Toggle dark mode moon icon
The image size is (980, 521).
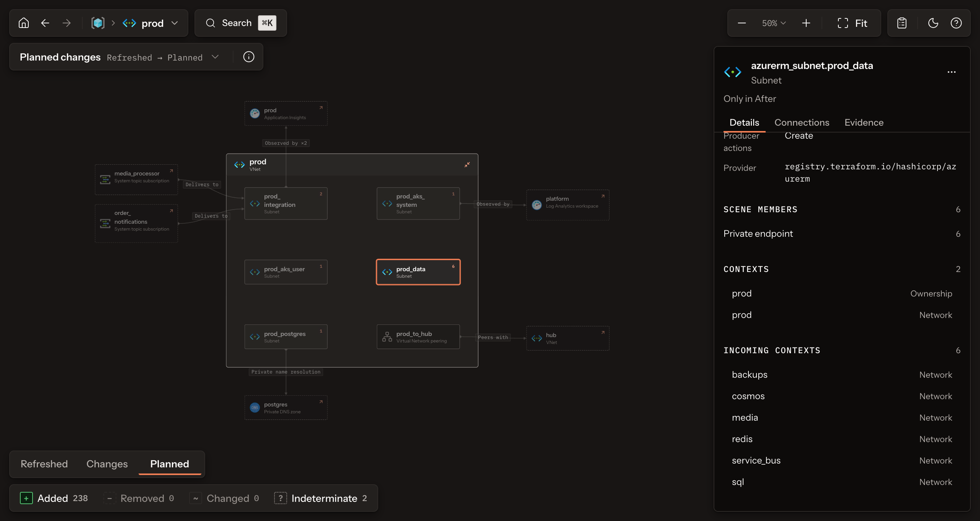click(x=933, y=23)
